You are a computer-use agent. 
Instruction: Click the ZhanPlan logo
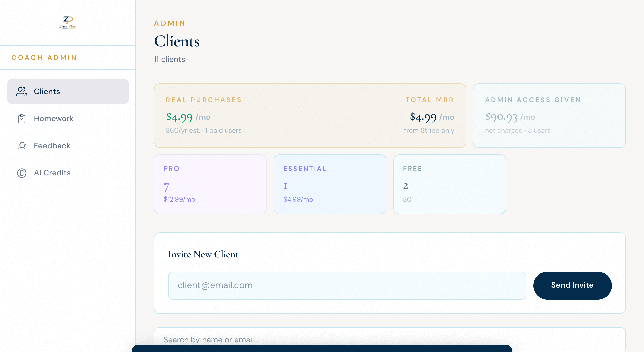[68, 23]
